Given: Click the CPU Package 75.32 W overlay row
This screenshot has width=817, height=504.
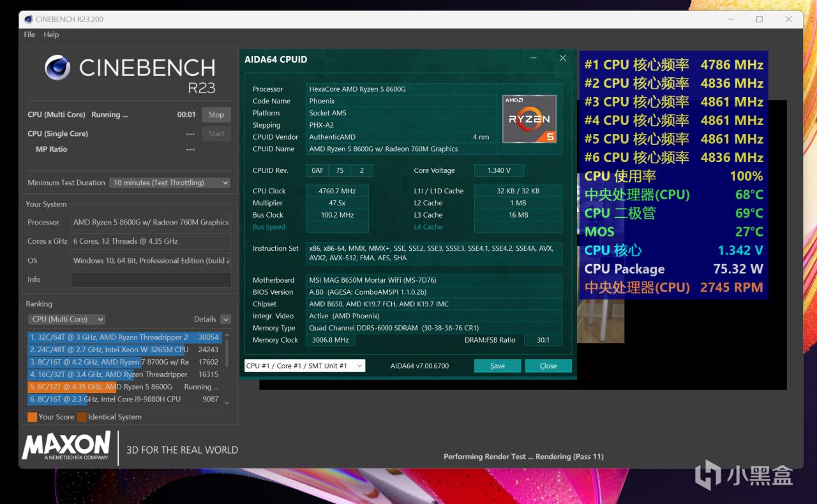Looking at the screenshot, I should 674,269.
